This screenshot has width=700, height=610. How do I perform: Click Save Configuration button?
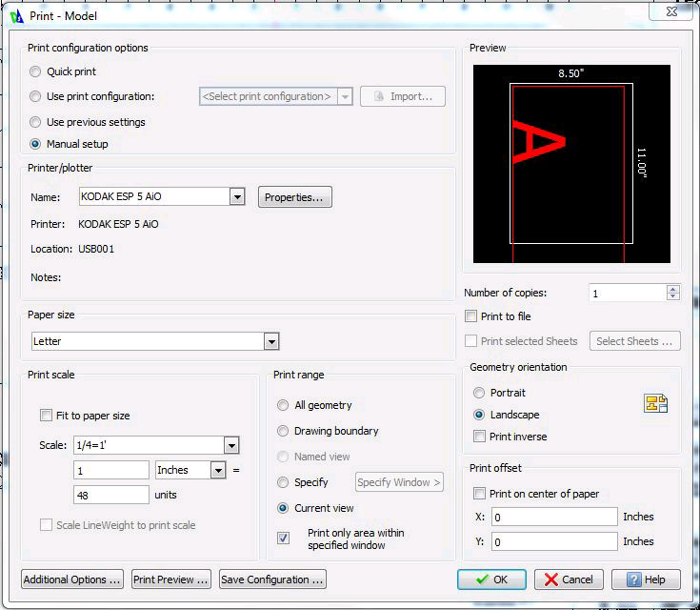pyautogui.click(x=272, y=579)
